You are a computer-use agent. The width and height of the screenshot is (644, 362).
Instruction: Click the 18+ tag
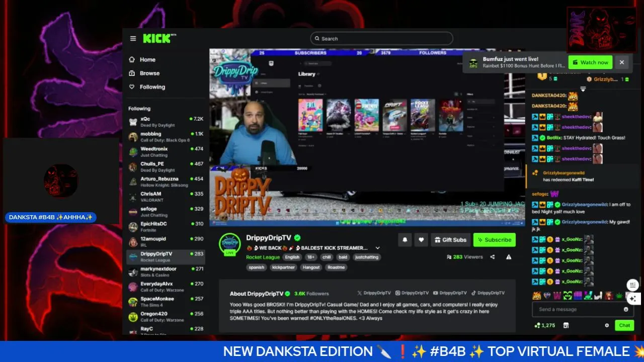pyautogui.click(x=310, y=257)
